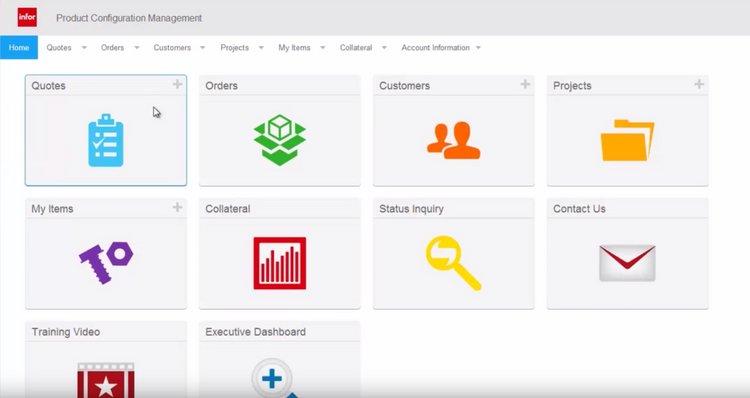Viewport: 750px width, 398px height.
Task: Expand the Projects menu arrow
Action: click(x=261, y=48)
